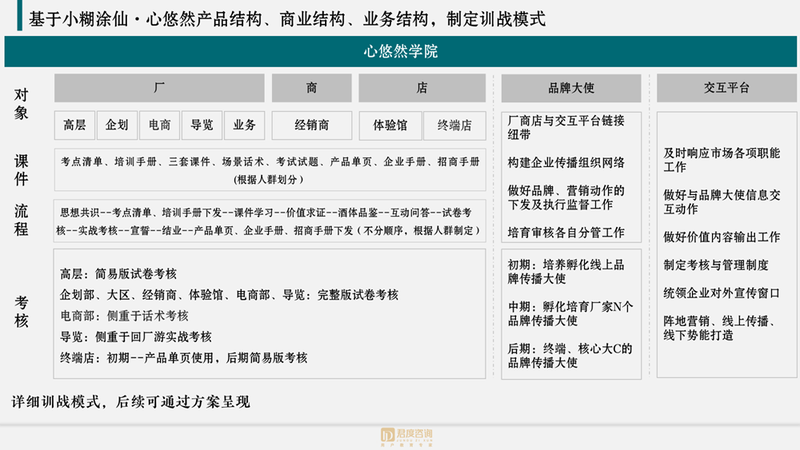Click the text 统领企业对外宣传窗口

722,293
